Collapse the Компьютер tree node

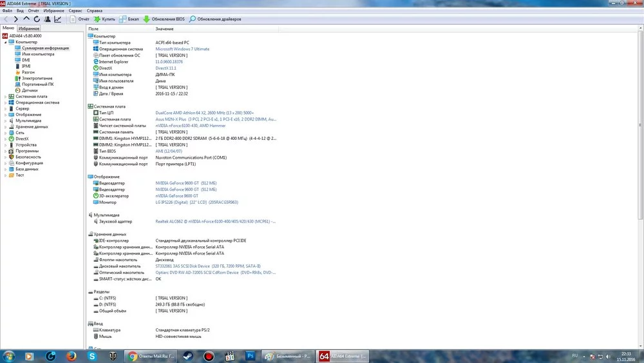pos(5,42)
